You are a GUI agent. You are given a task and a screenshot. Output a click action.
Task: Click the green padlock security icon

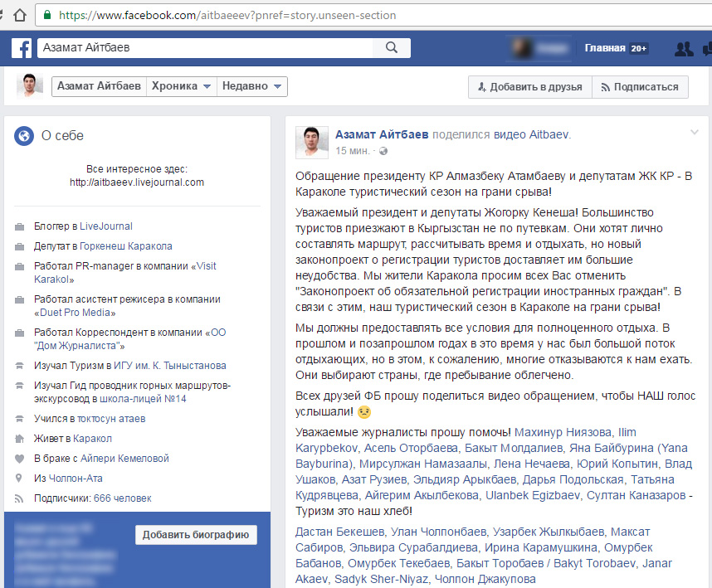point(49,14)
